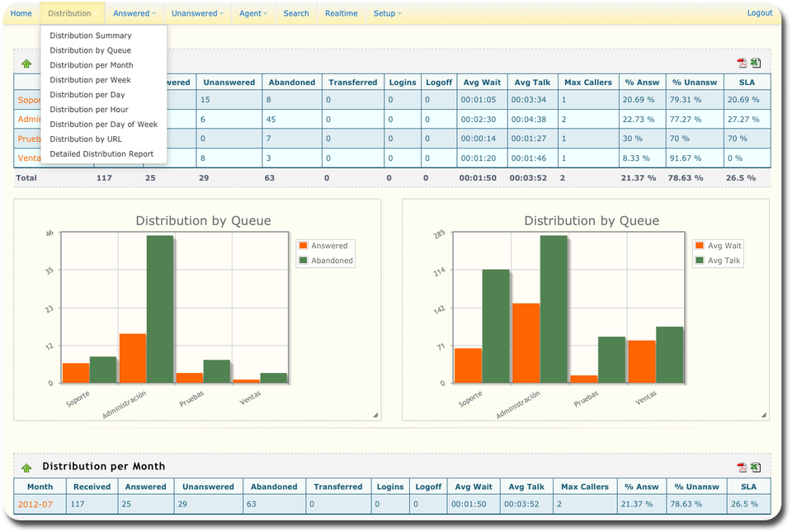Open the Agent dropdown menu

coord(253,14)
